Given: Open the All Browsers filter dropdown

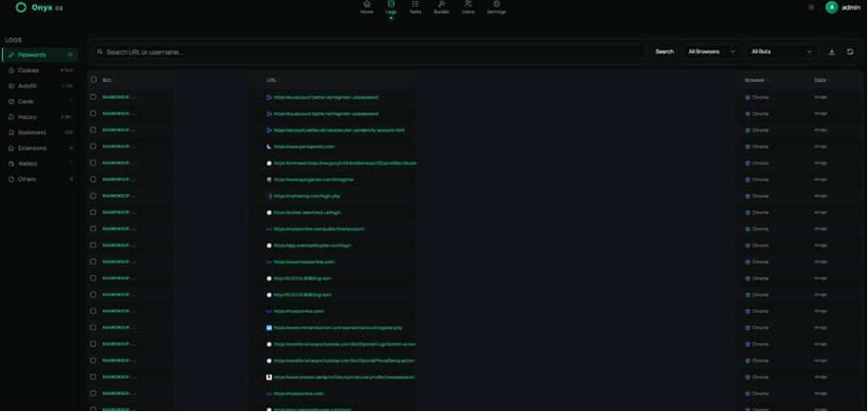Looking at the screenshot, I should 712,52.
